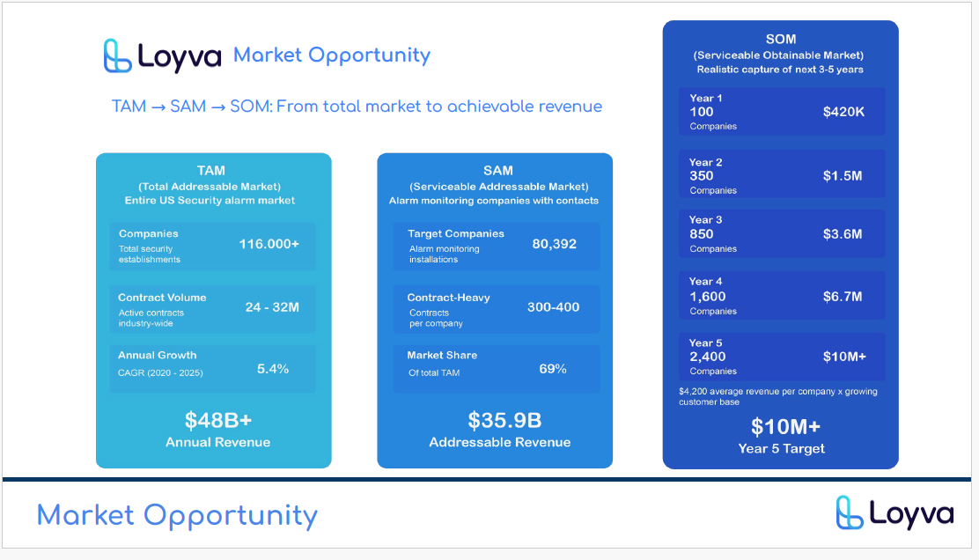The height and width of the screenshot is (560, 979).
Task: Click '(Serviceable Obtainable Market)' text
Action: (x=778, y=55)
